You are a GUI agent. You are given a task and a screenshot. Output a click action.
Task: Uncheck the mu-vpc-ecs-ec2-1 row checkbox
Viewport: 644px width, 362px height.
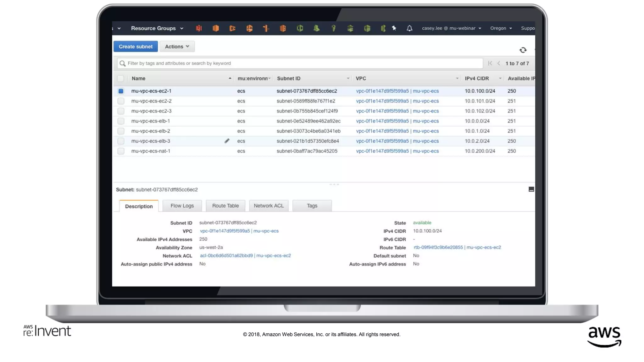[121, 91]
